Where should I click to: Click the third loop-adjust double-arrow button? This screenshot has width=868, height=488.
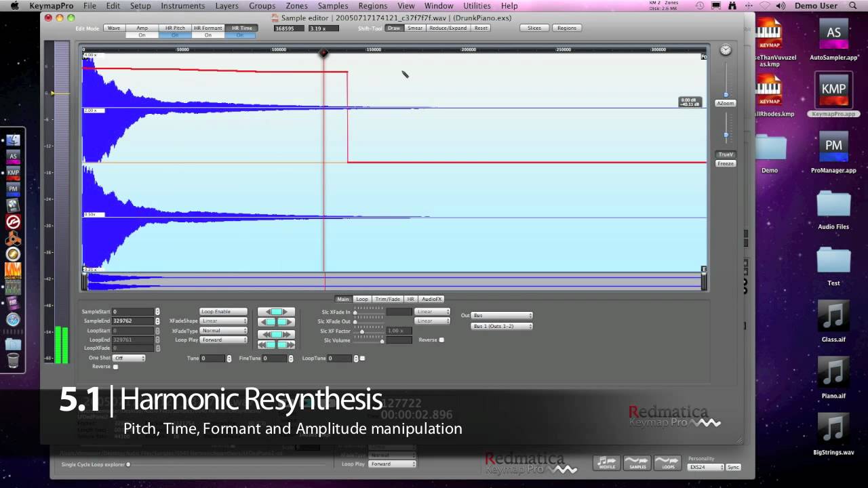click(276, 335)
